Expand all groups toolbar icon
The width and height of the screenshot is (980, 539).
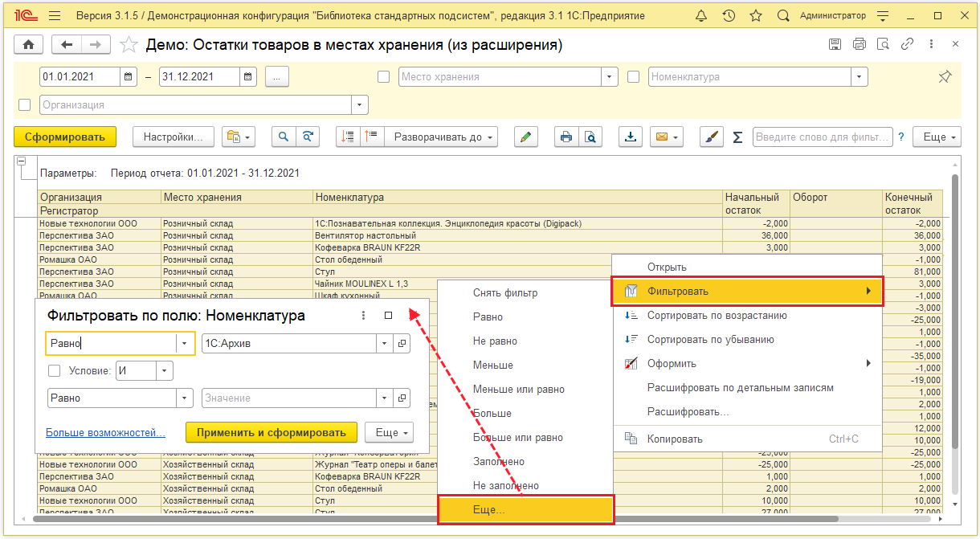371,137
